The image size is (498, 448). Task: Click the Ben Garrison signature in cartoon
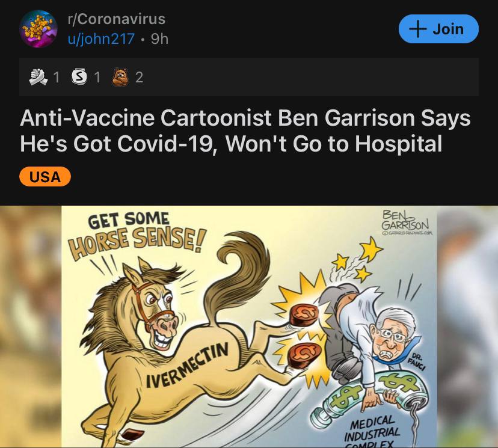[x=405, y=222]
